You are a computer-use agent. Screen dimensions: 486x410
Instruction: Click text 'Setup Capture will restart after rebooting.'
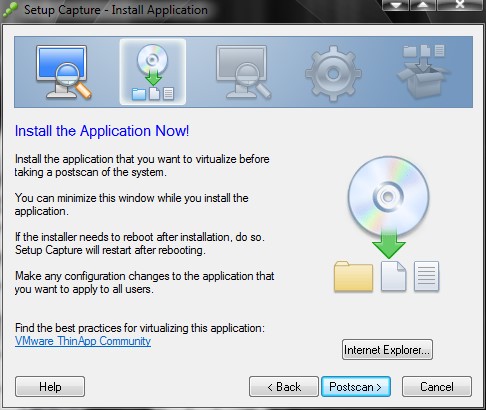pyautogui.click(x=110, y=250)
